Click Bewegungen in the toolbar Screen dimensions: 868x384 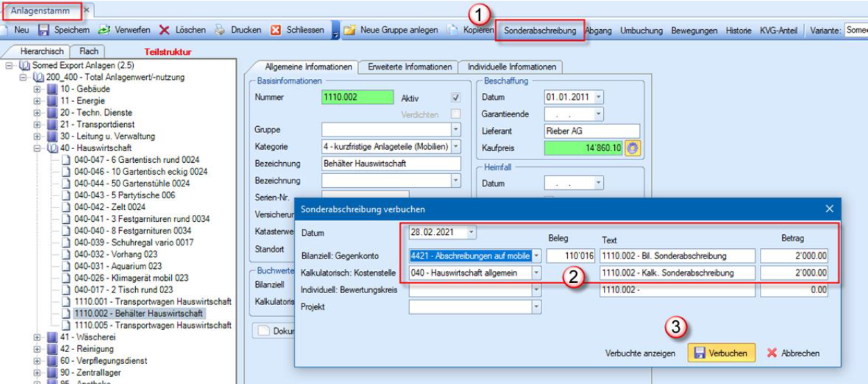[x=694, y=30]
